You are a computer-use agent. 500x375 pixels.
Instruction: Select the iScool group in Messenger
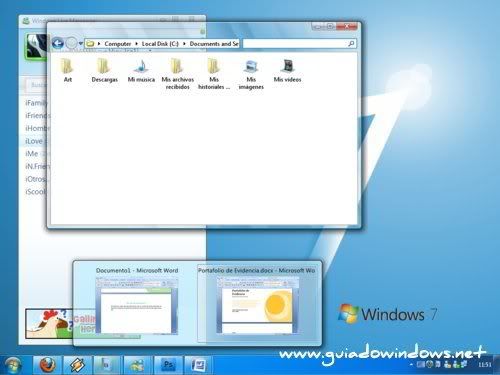tap(35, 192)
